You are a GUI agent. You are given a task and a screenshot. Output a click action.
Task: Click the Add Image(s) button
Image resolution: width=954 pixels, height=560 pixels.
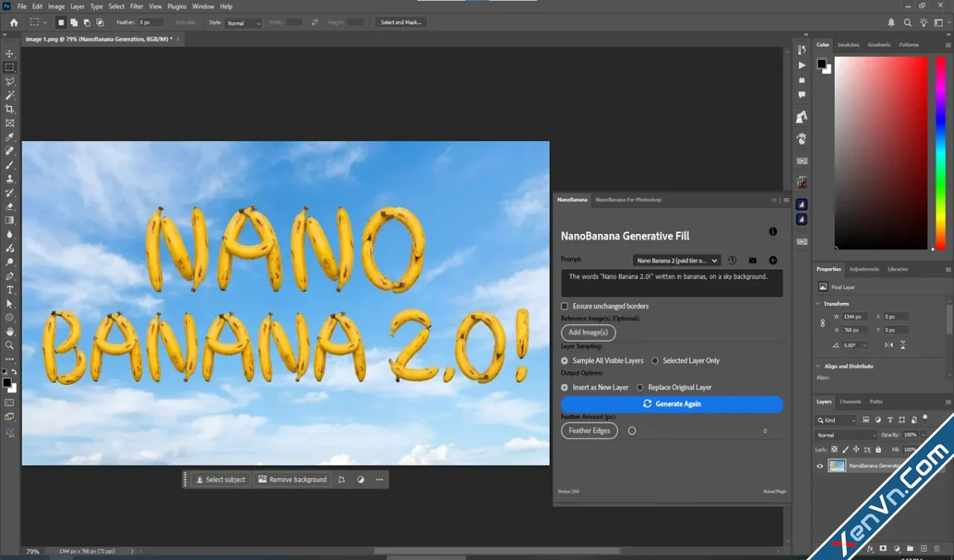point(588,332)
